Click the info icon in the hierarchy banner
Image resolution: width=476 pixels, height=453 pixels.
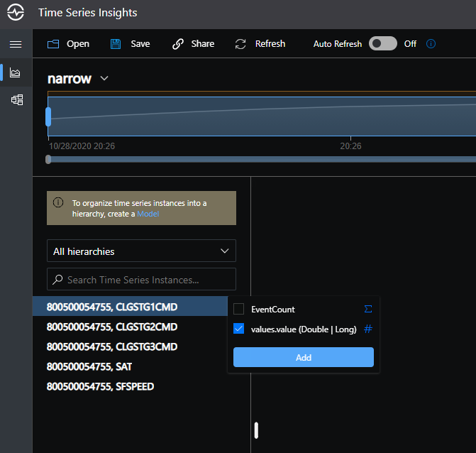pyautogui.click(x=58, y=202)
